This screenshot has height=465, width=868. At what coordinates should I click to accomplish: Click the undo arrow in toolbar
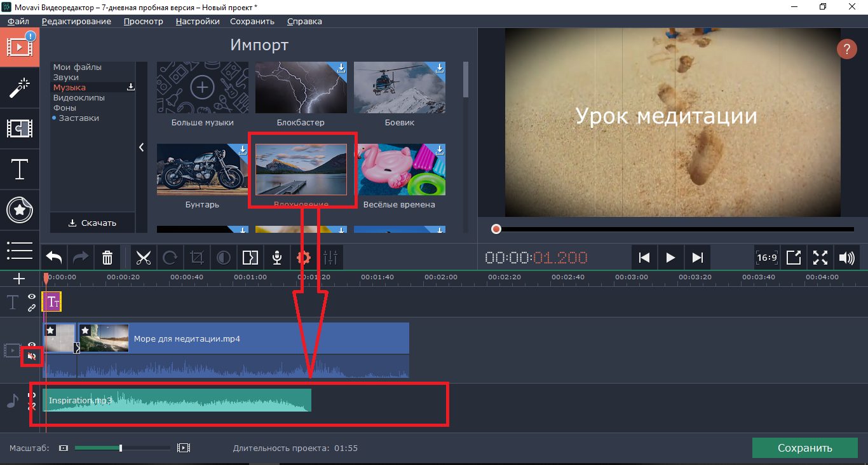click(x=54, y=258)
